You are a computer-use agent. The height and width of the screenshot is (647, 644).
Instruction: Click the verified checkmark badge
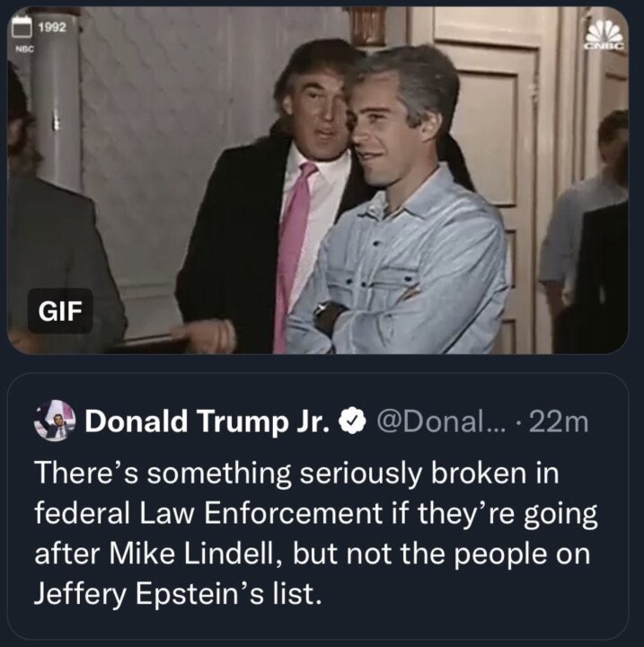coord(352,421)
